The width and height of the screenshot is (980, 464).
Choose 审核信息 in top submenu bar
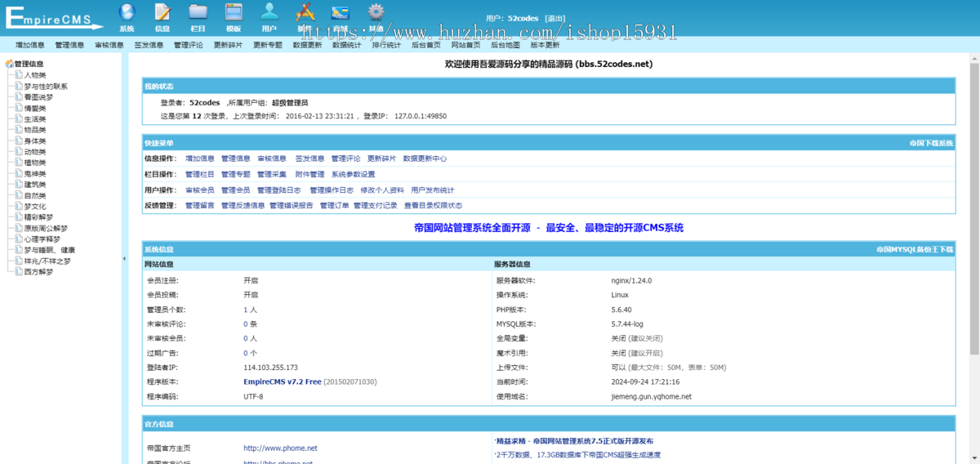coord(109,46)
